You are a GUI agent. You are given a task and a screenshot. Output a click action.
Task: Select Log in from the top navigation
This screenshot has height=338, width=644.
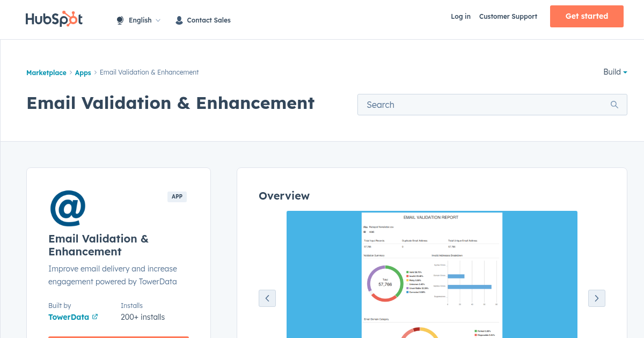tap(460, 17)
